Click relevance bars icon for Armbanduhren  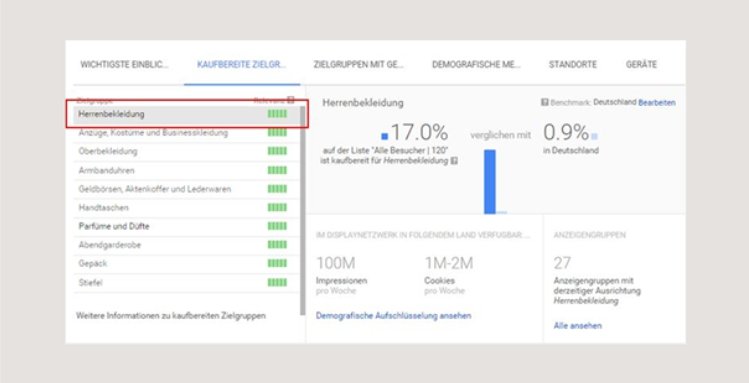click(277, 170)
